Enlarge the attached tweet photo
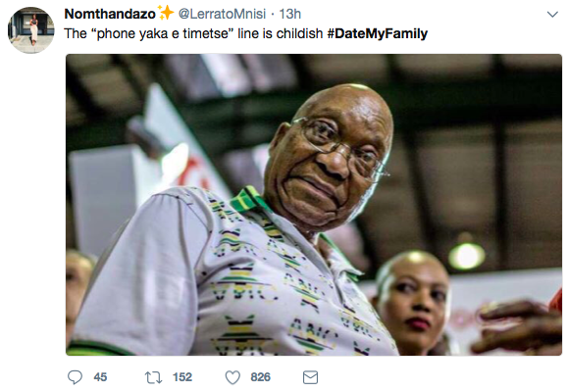Image resolution: width=567 pixels, height=392 pixels. tap(314, 205)
